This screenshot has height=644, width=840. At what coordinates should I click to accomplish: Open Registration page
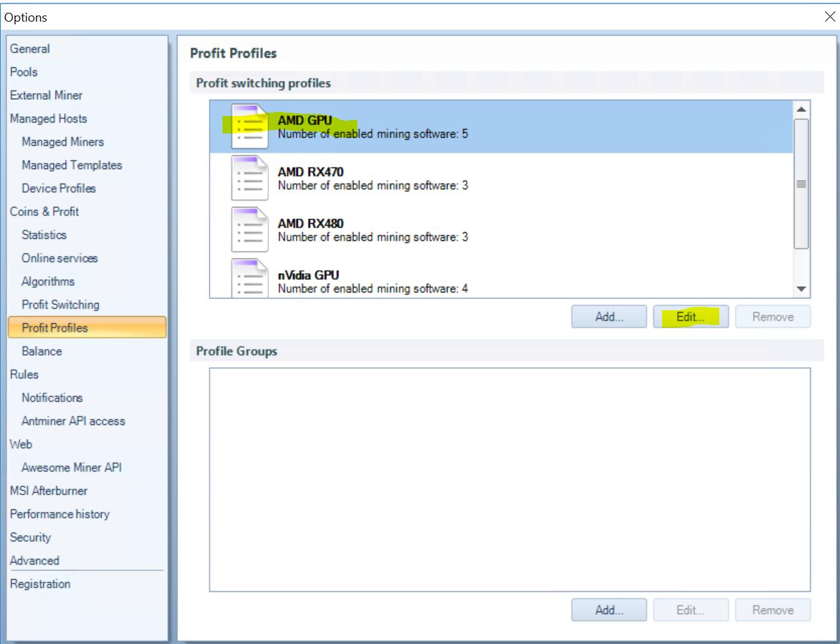40,584
